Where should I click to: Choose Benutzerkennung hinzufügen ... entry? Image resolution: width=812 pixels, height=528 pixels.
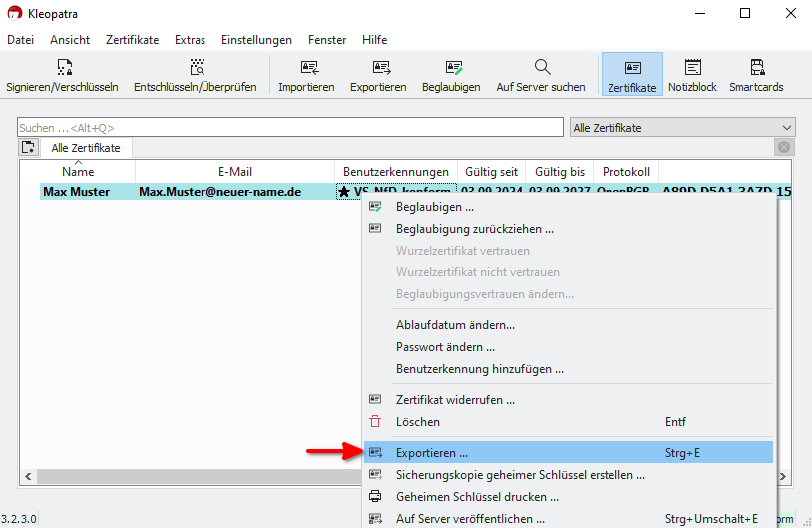(569, 369)
